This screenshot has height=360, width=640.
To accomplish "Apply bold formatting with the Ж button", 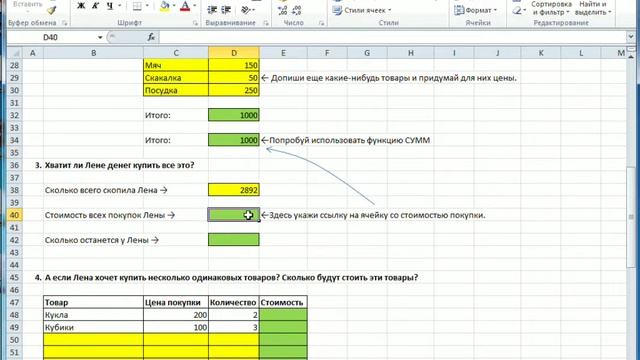I will tap(81, 6).
